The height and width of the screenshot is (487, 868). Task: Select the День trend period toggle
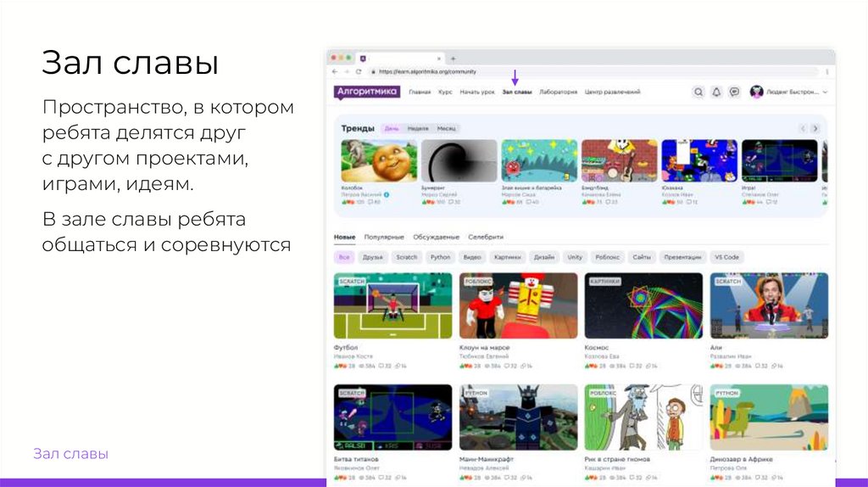point(392,128)
